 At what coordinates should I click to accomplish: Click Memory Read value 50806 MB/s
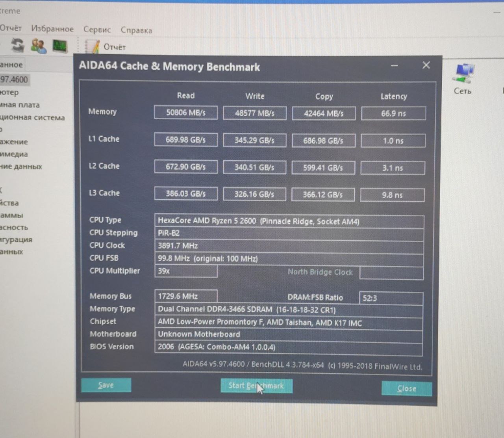[186, 113]
